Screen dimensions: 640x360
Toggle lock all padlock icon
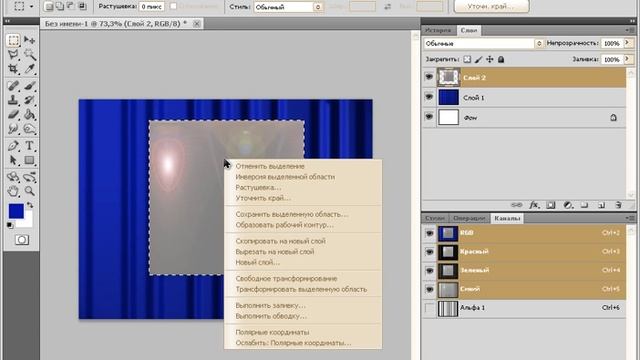coord(501,60)
